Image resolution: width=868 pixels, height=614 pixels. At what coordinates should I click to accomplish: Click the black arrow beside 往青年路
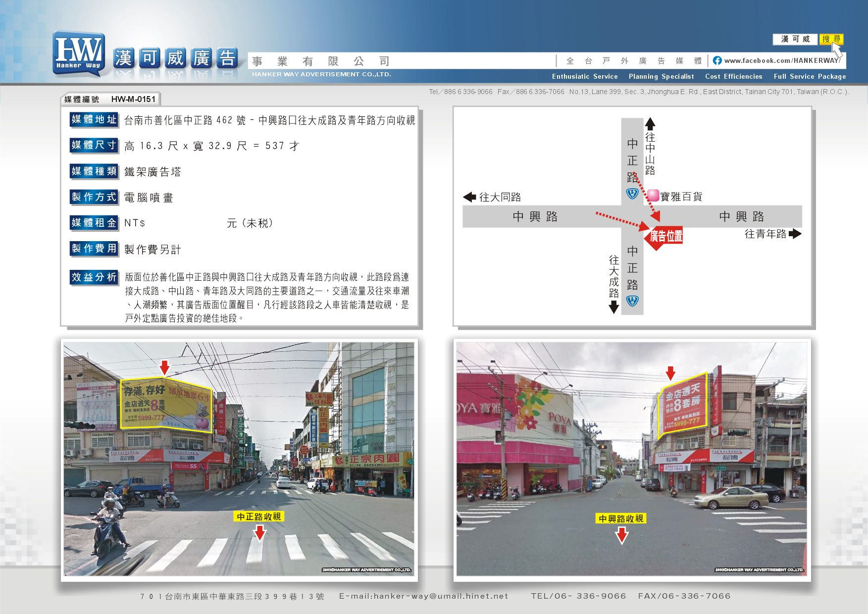tap(795, 234)
